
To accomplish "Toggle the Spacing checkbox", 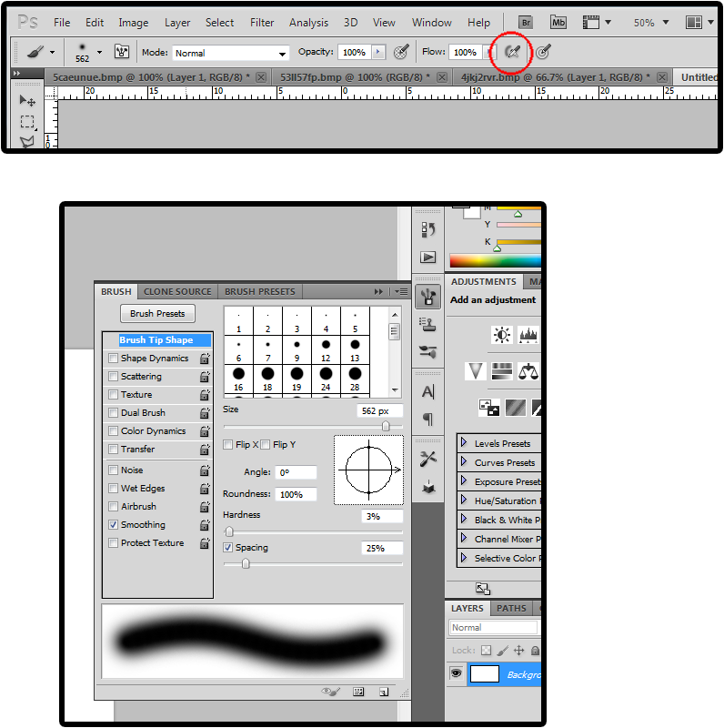I will (x=228, y=548).
